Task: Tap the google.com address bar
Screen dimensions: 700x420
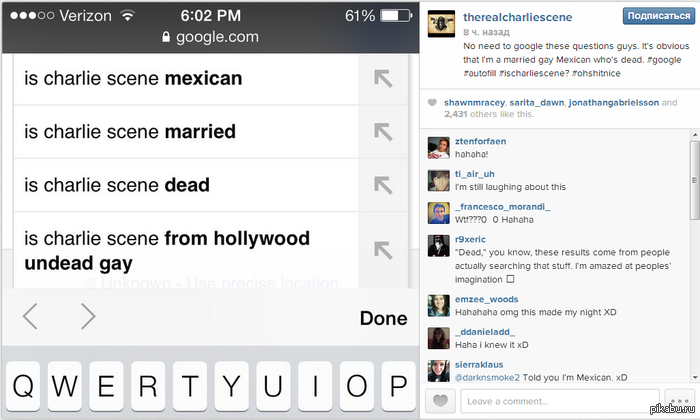Action: coord(210,37)
